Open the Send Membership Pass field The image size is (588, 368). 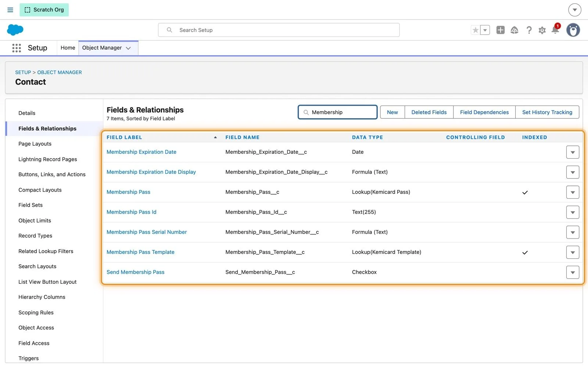click(x=136, y=272)
